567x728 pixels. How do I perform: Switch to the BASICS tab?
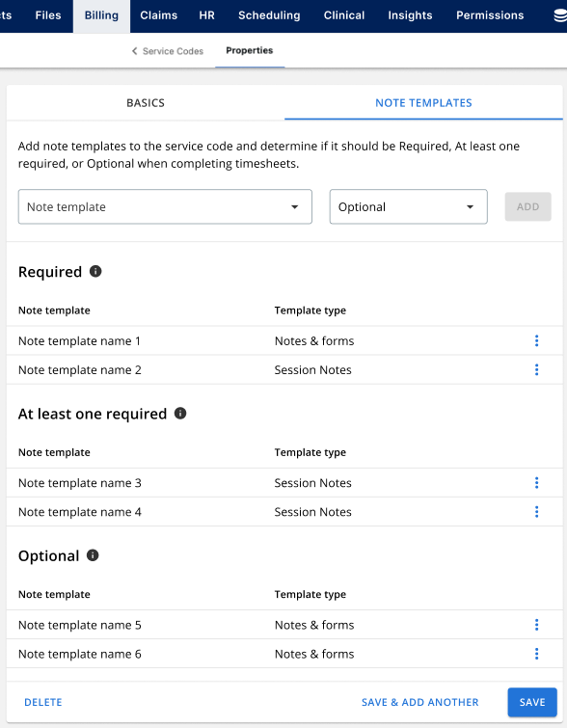(146, 102)
